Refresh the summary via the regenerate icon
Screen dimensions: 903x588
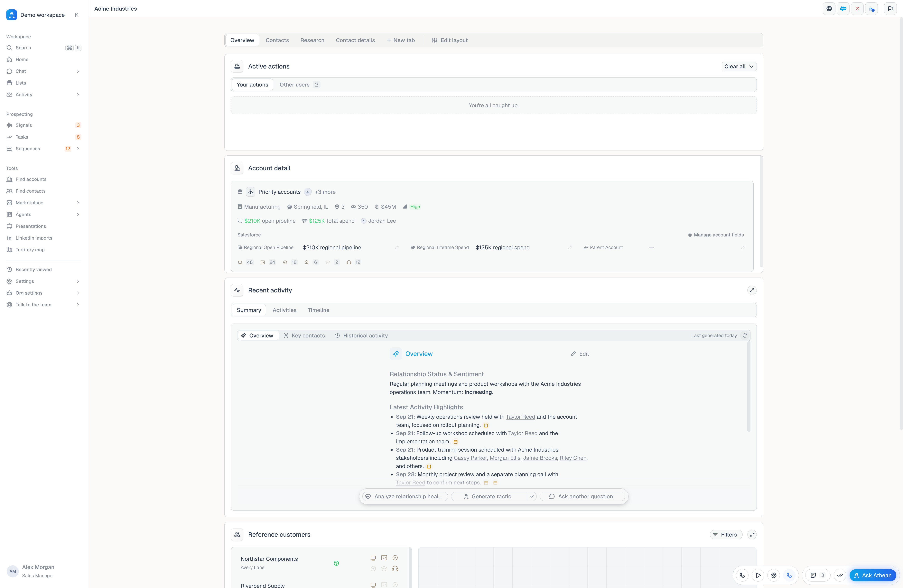tap(745, 335)
